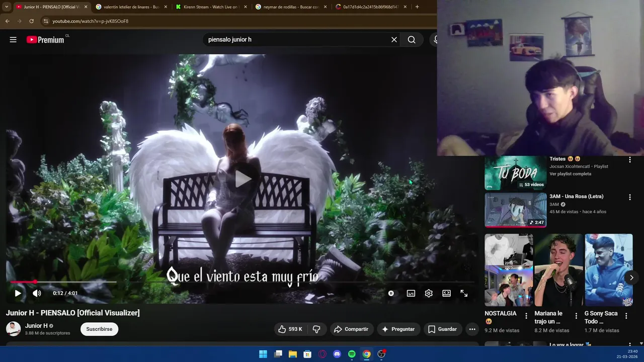Screen dimensions: 644x362
Task: Show next shorts with the right chevron
Action: 631,278
